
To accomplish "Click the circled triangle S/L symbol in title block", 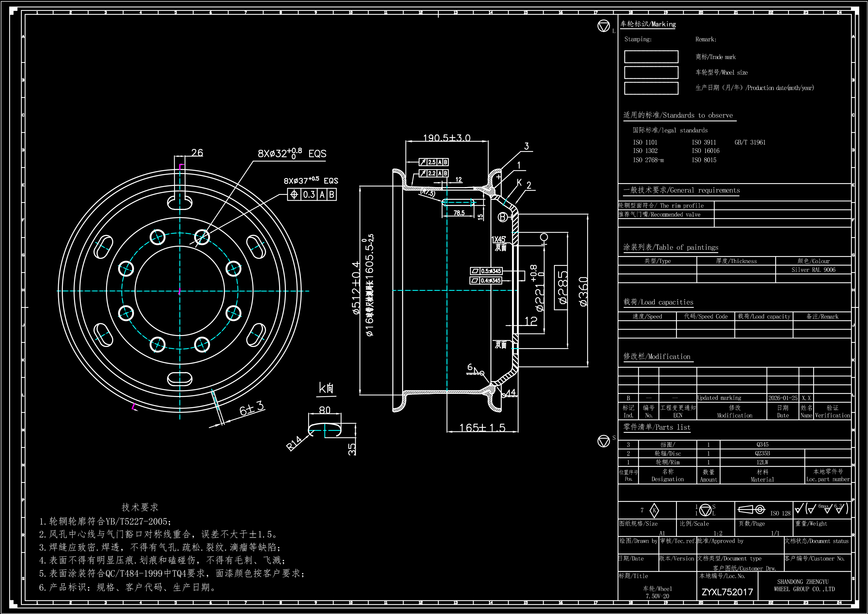I will click(705, 510).
